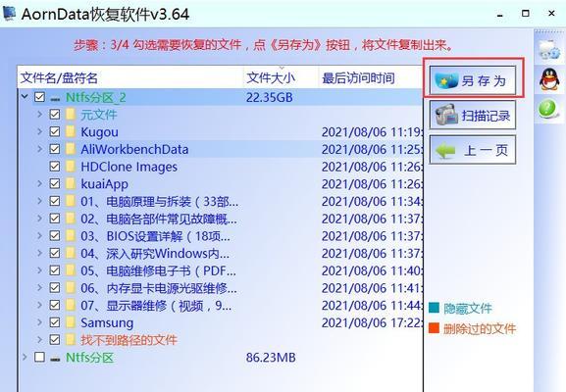The width and height of the screenshot is (566, 392).
Task: Click the kuaiApp folder icon
Action: pos(71,183)
